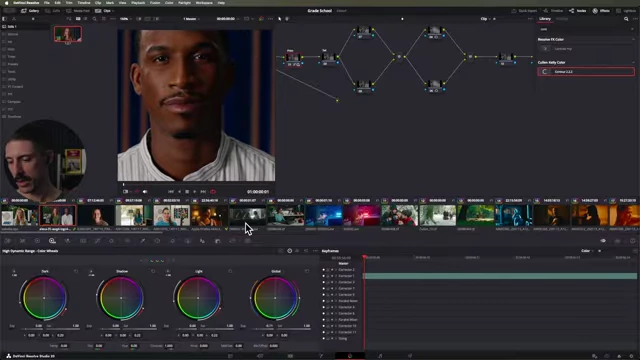Open the Fusion menu
The width and height of the screenshot is (640, 360).
155,2
